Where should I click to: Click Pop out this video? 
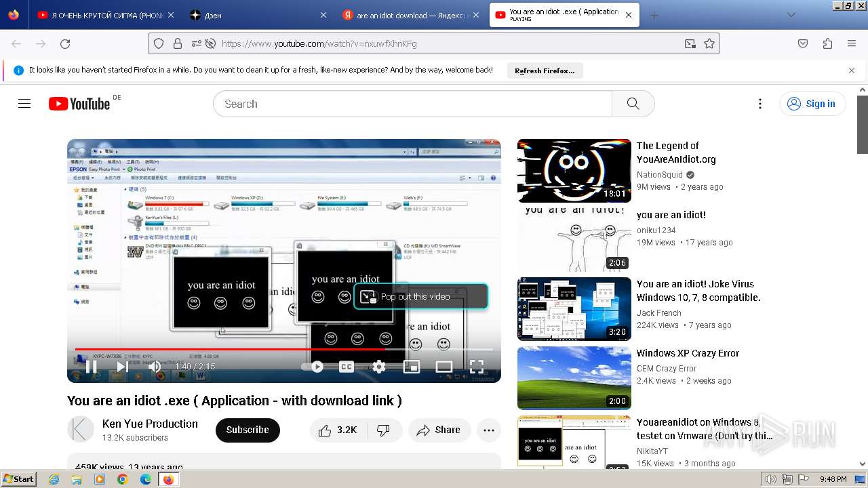[x=420, y=296]
